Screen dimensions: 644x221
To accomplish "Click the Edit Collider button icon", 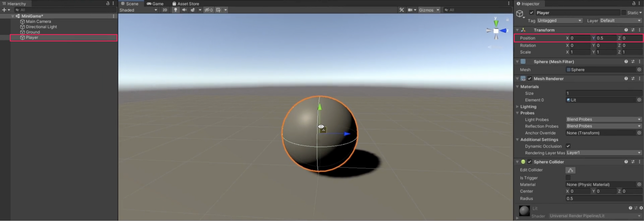I will (x=570, y=170).
